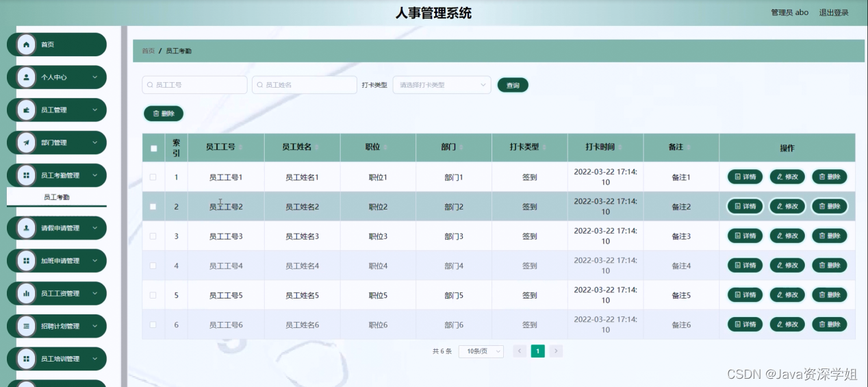The image size is (868, 387).
Task: Click the 管理员 abo user label
Action: 789,12
